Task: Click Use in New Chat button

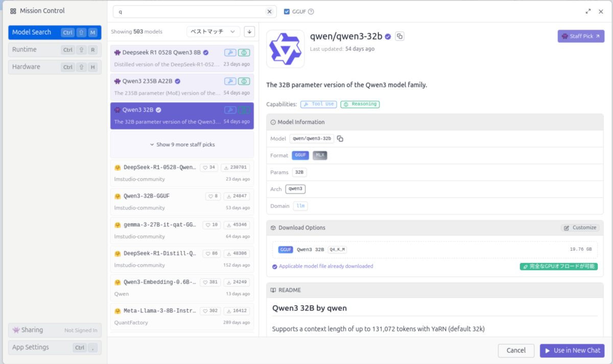Action: coord(572,350)
